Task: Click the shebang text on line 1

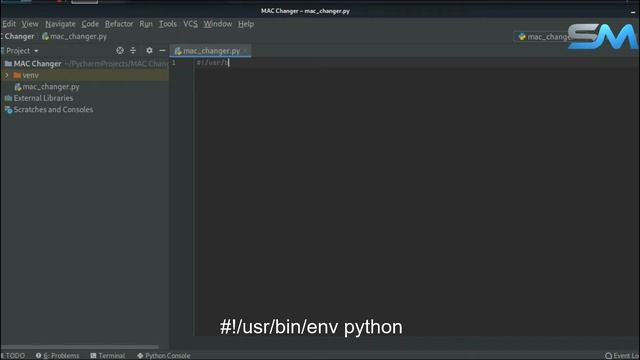Action: [x=213, y=62]
